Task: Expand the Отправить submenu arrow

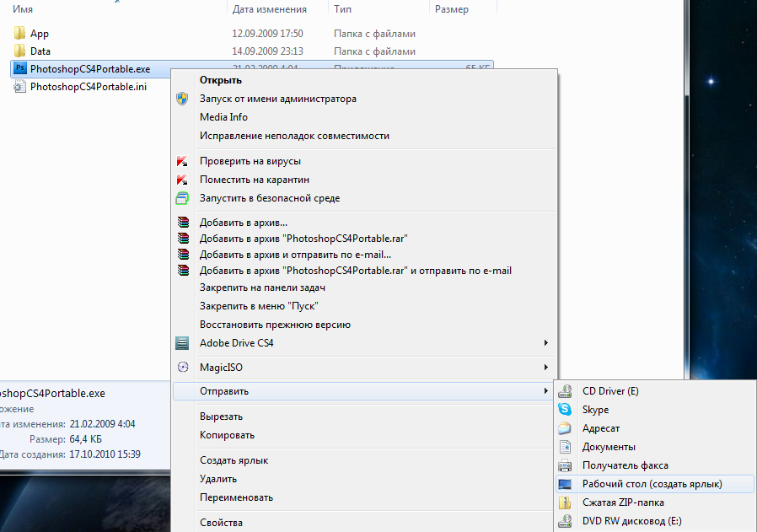Action: [x=546, y=390]
